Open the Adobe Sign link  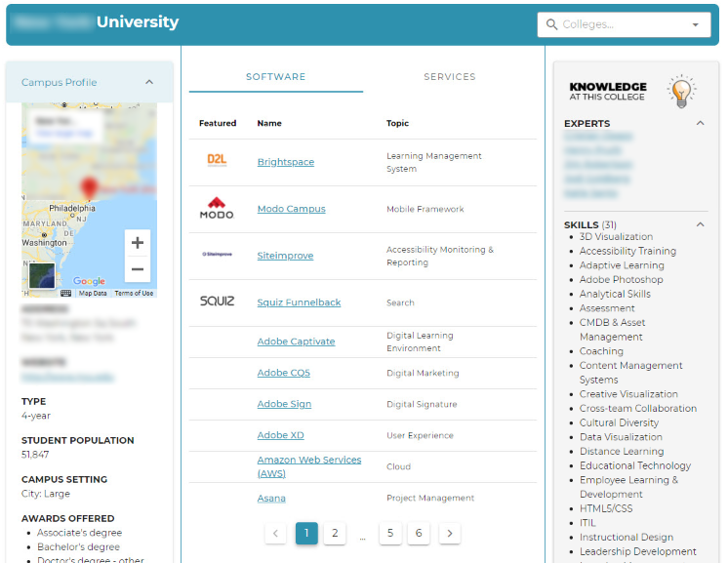point(284,404)
